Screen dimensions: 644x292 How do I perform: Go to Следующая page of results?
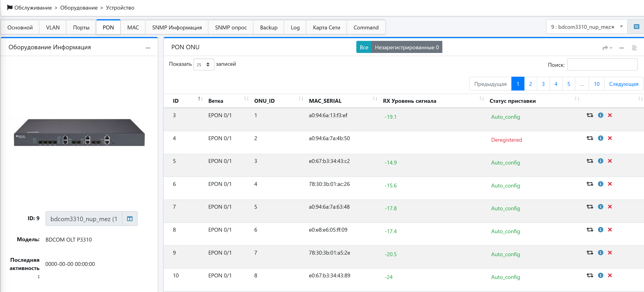623,84
